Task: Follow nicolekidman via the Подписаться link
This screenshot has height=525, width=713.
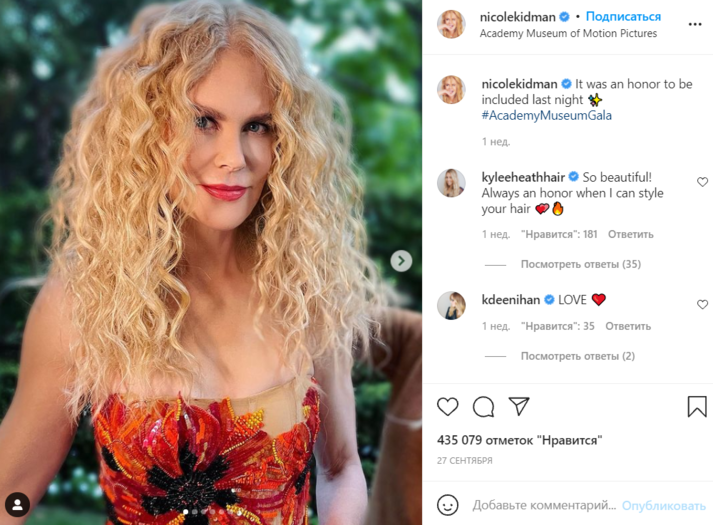Action: (623, 17)
